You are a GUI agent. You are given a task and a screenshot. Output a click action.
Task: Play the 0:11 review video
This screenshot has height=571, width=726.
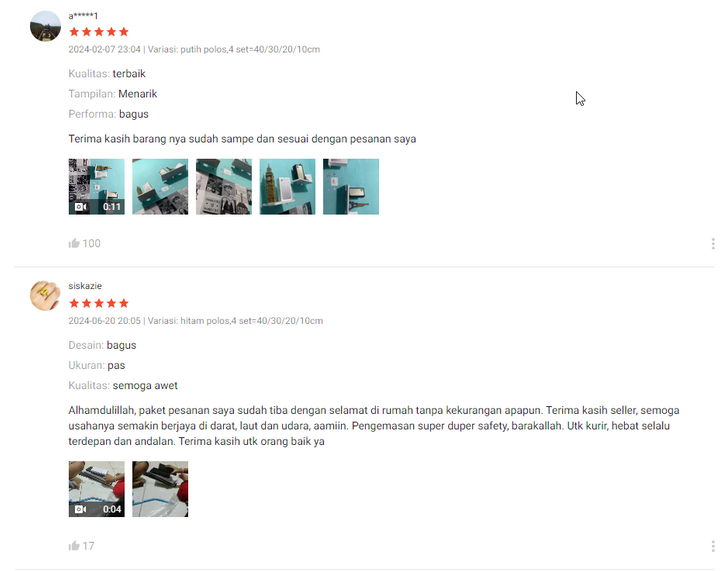tap(96, 187)
